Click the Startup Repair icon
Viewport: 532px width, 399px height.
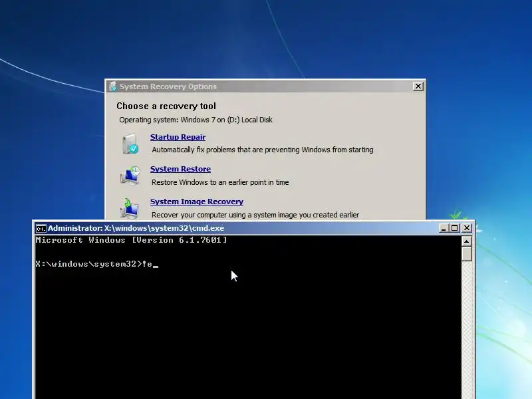point(130,144)
